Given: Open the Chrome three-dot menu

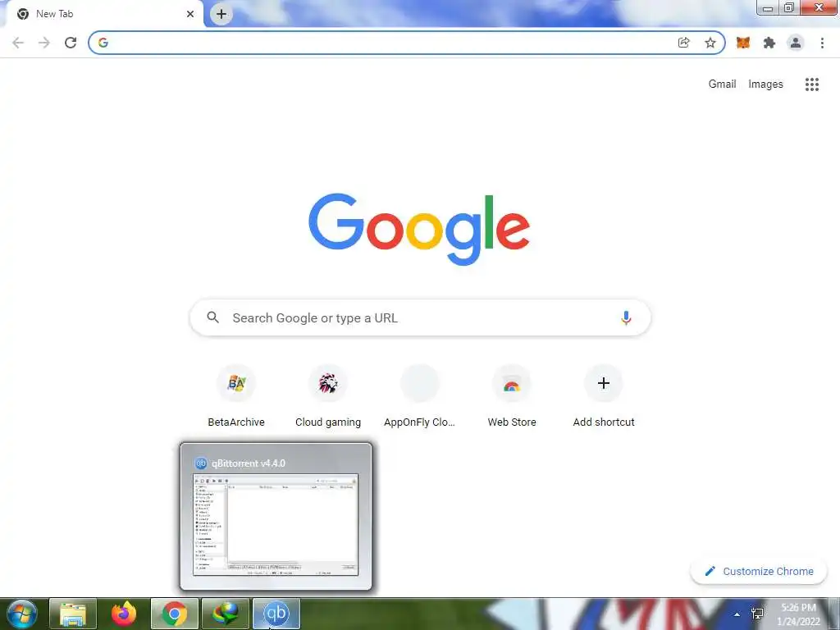Looking at the screenshot, I should [x=822, y=43].
